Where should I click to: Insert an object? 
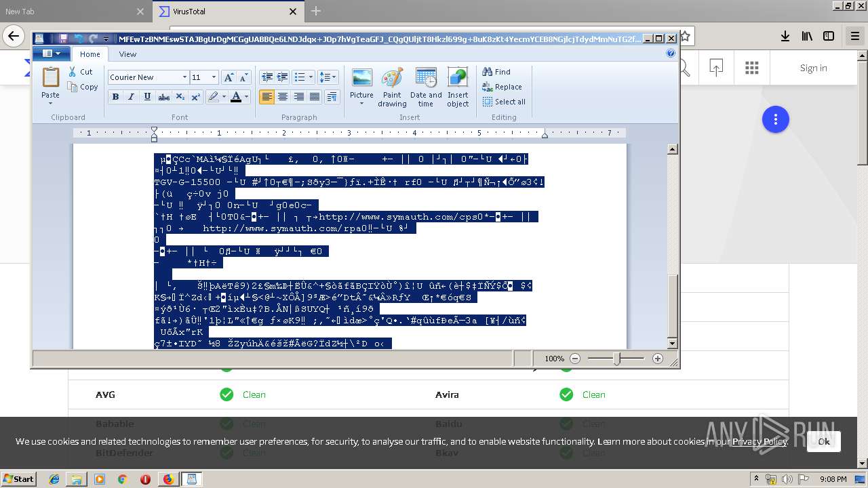pos(458,87)
